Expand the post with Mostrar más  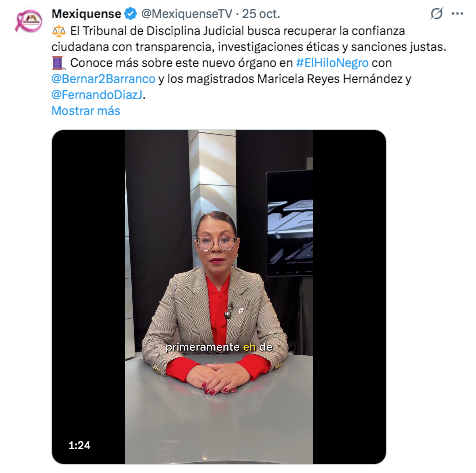86,111
